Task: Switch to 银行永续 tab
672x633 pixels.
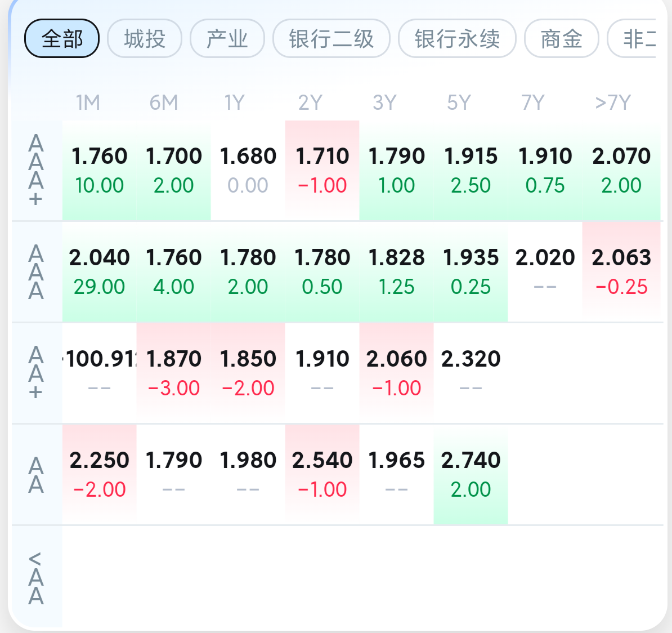Action: (x=457, y=39)
